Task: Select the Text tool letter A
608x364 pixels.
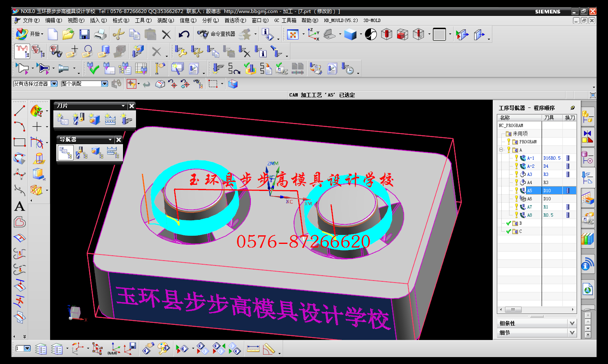Action: (x=19, y=206)
